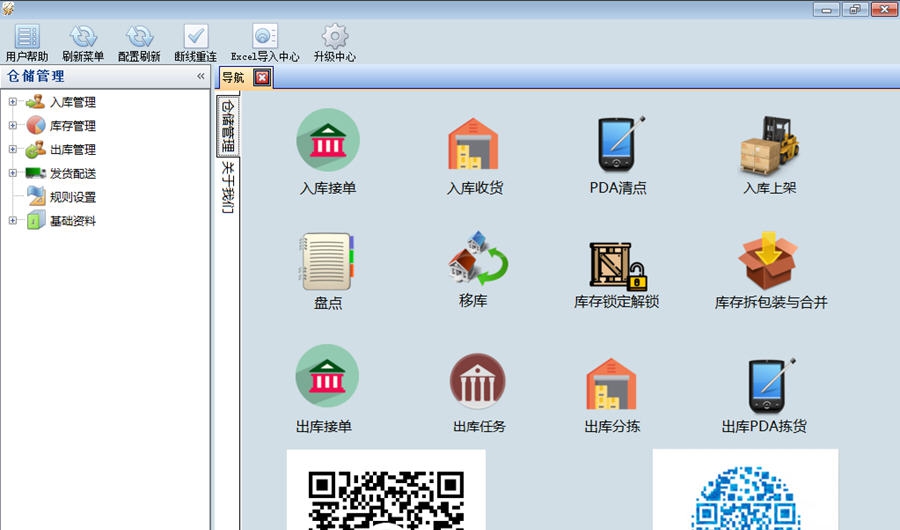Select 库存管理 in the tree
Image resolution: width=900 pixels, height=530 pixels.
pyautogui.click(x=72, y=126)
